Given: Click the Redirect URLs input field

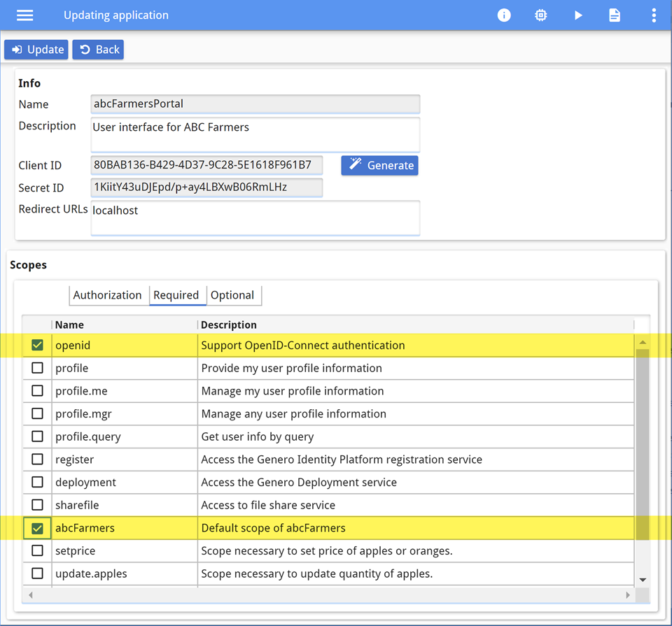Looking at the screenshot, I should [255, 218].
